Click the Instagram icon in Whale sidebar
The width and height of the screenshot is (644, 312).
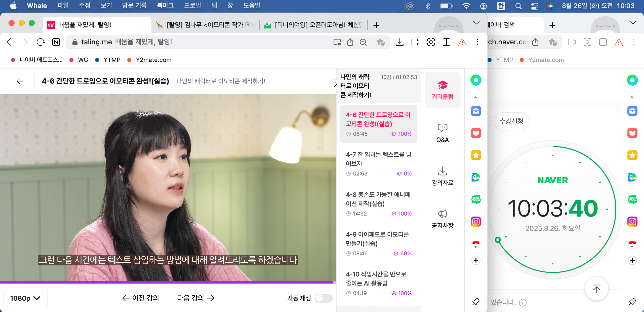[x=476, y=222]
